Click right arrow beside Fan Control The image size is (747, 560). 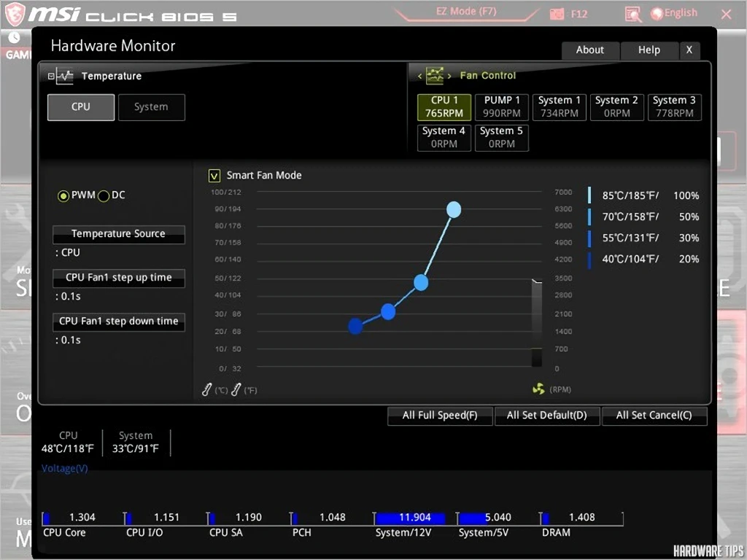449,76
